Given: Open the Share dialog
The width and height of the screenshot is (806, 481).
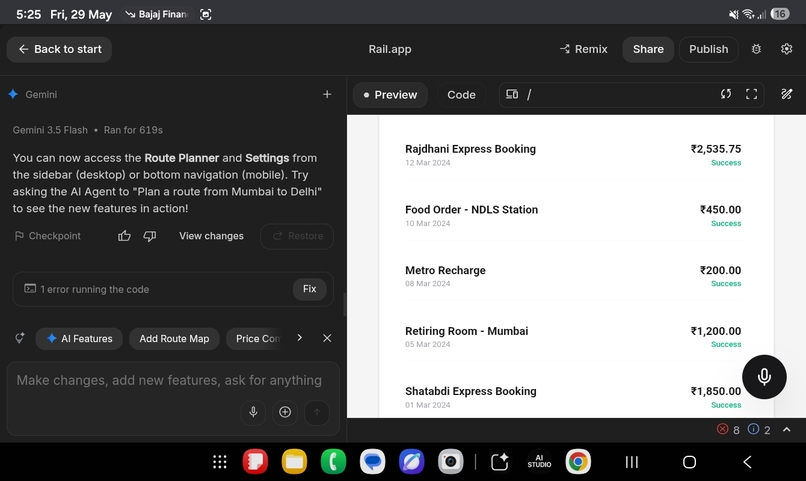Looking at the screenshot, I should (648, 49).
